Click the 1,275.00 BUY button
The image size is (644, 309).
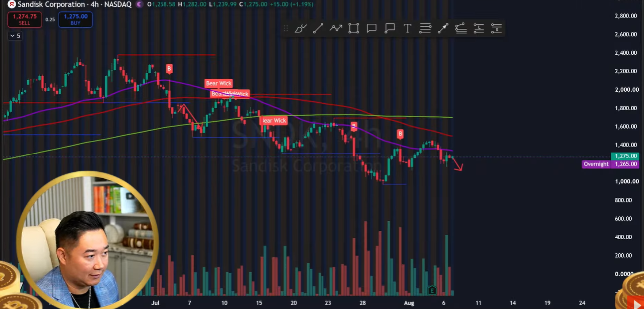75,19
